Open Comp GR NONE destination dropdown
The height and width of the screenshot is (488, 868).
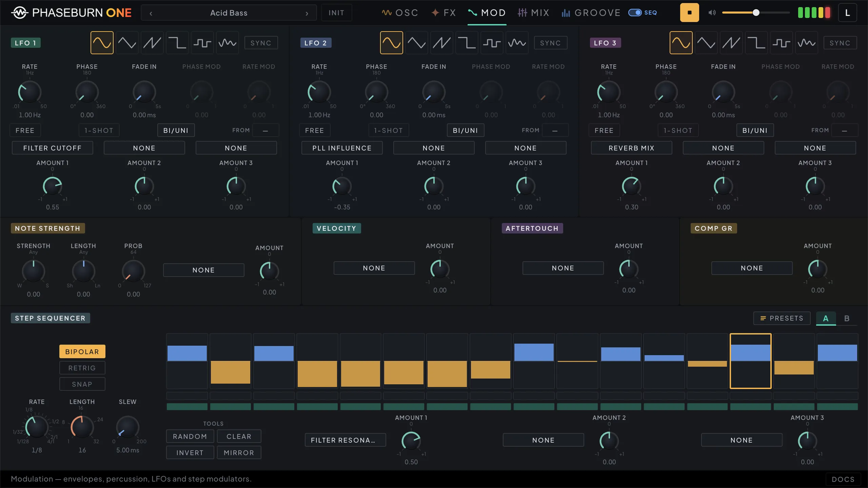tap(752, 268)
